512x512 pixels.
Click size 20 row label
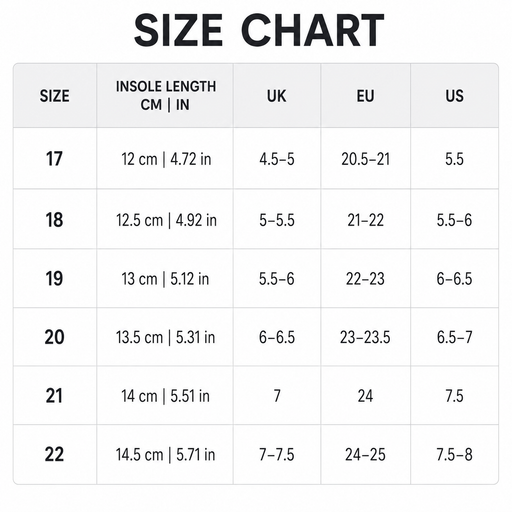tap(54, 337)
